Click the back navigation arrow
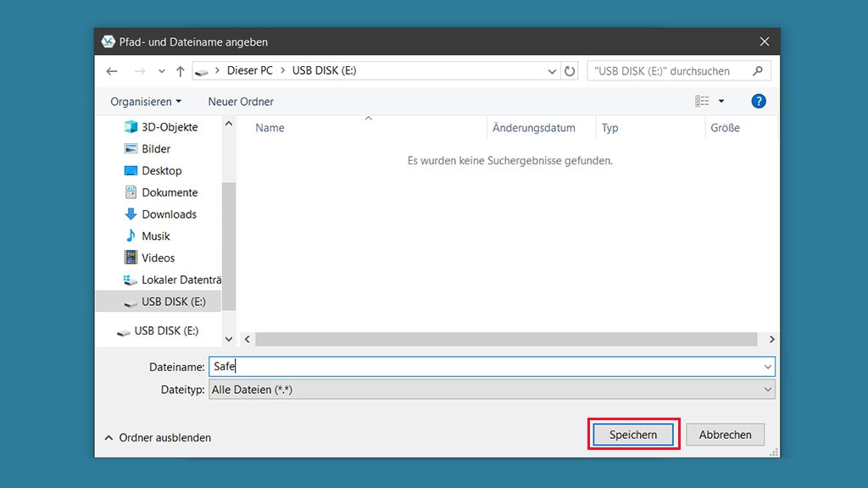 112,71
